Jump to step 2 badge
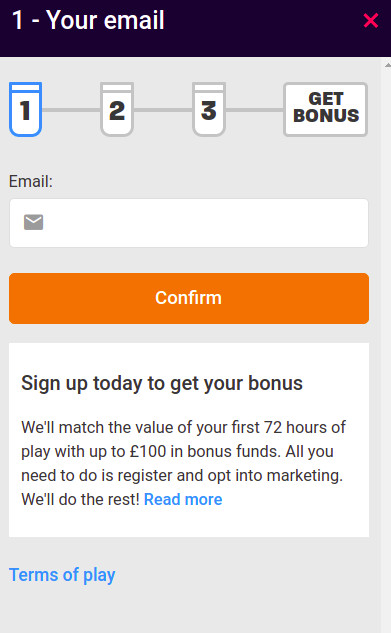Screen dimensions: 391x633 [117, 109]
